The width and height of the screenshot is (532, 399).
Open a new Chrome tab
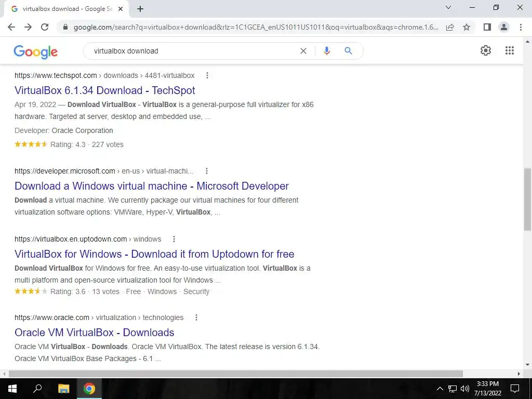point(140,9)
